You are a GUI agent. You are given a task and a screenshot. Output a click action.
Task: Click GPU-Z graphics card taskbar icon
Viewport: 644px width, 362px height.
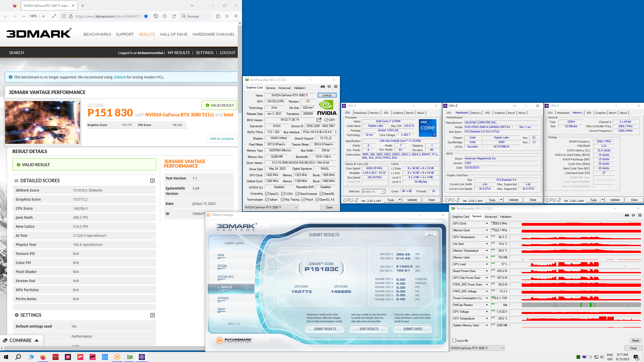point(130,357)
